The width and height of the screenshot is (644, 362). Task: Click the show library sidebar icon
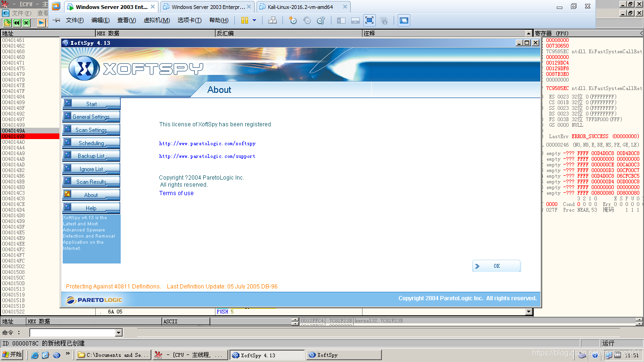tap(341, 20)
